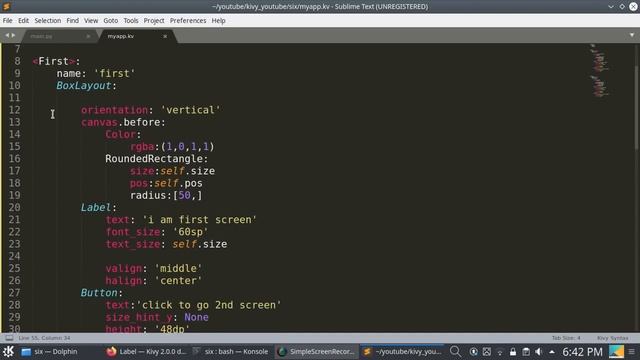Expand hidden system tray icons arrow

click(x=552, y=352)
